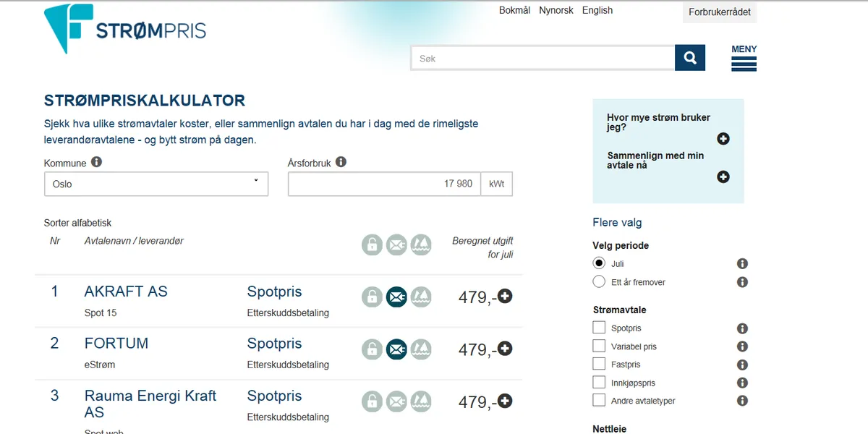868x434 pixels.
Task: Check the Innkjøpspris checkbox
Action: (599, 382)
